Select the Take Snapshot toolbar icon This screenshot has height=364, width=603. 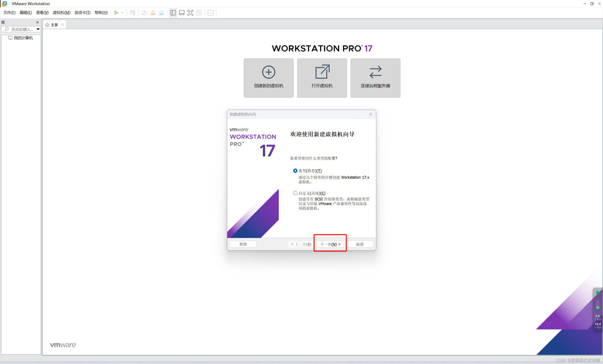coord(144,13)
